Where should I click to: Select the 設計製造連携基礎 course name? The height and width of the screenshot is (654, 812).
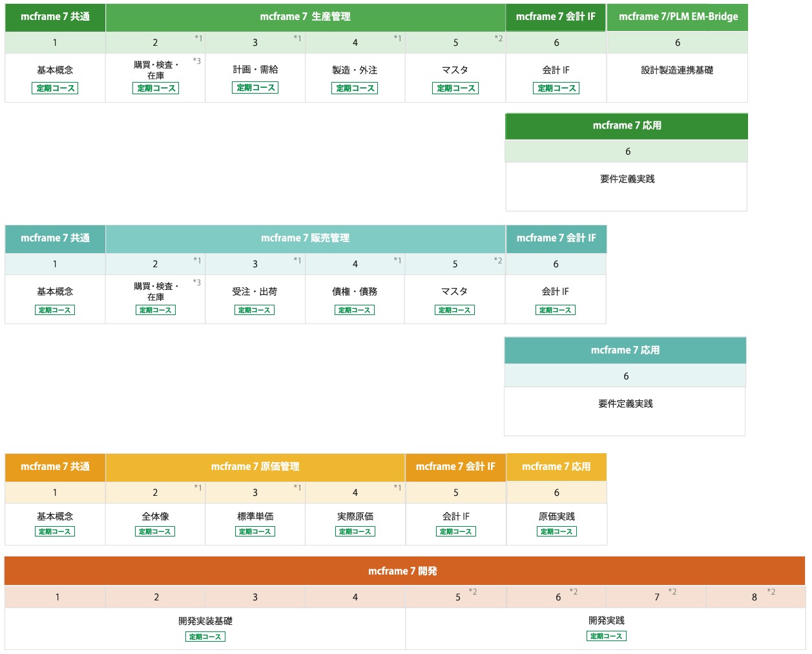click(x=677, y=70)
